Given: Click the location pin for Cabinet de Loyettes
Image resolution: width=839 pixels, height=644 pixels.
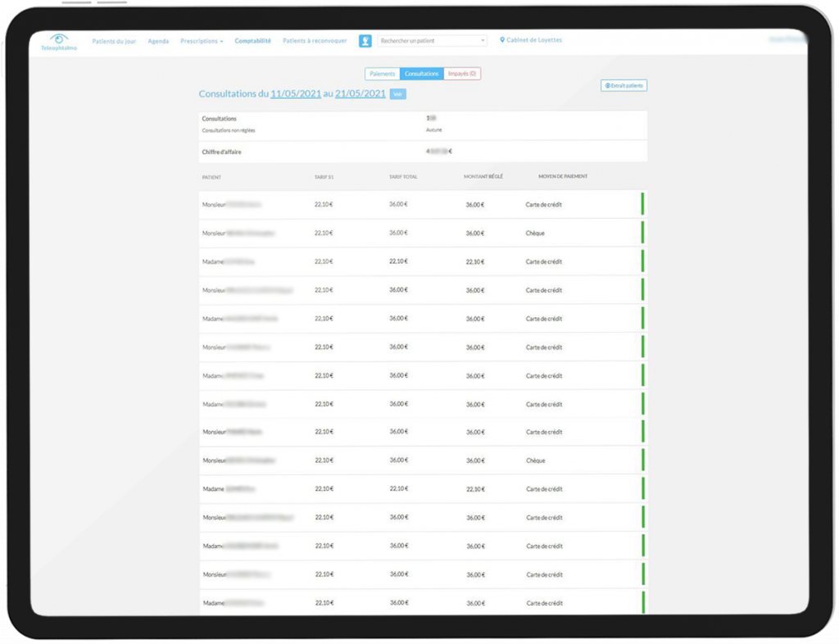Looking at the screenshot, I should (x=502, y=39).
